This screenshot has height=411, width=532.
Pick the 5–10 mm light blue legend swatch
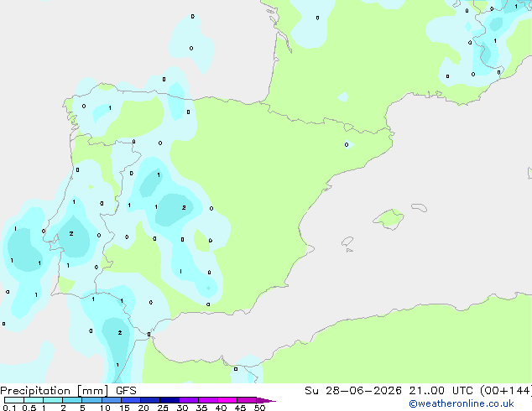tap(91, 400)
